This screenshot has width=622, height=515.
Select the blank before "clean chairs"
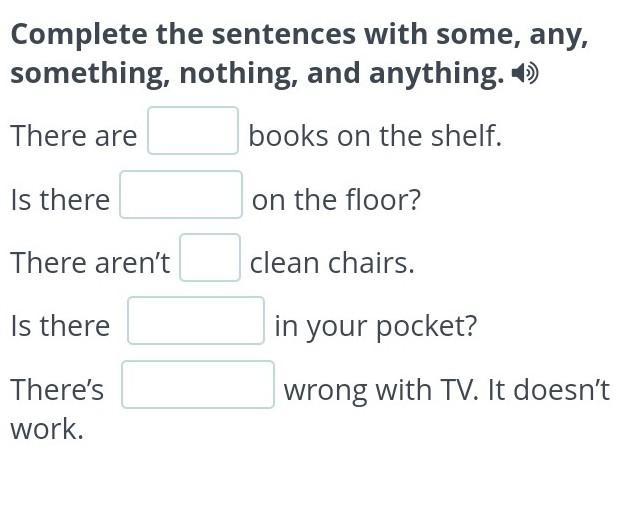[x=210, y=258]
